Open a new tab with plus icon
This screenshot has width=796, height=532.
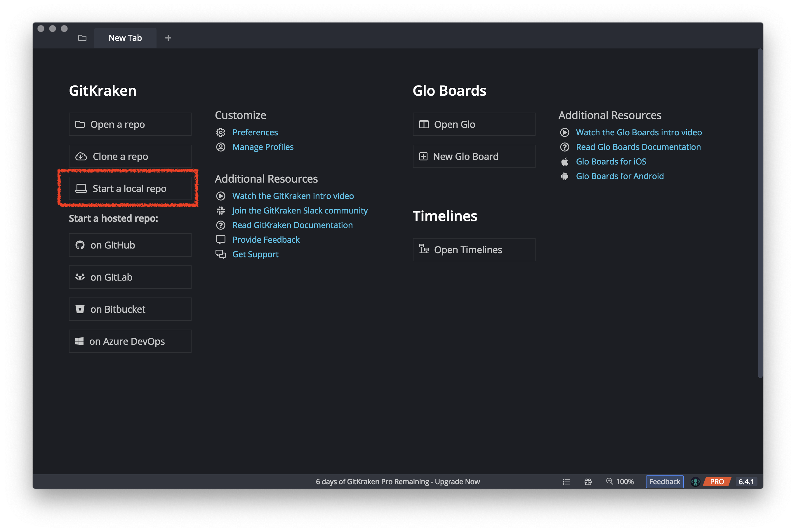168,38
